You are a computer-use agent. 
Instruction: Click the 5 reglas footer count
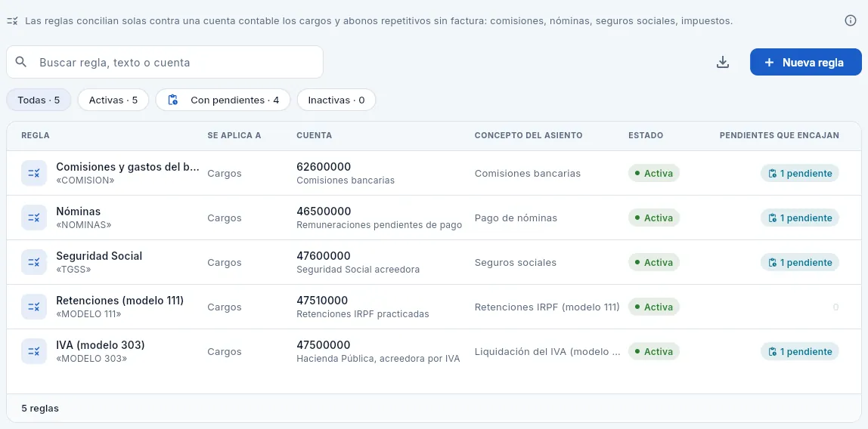[40, 409]
